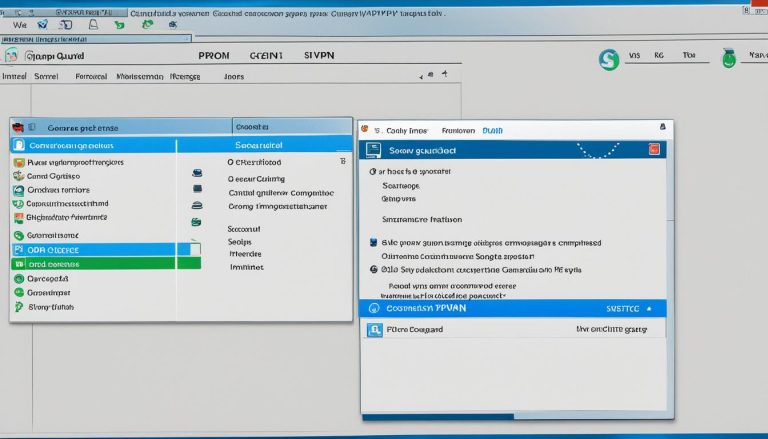Click the icon next to 'FUcro Cougard'
The width and height of the screenshot is (768, 439).
pyautogui.click(x=374, y=329)
